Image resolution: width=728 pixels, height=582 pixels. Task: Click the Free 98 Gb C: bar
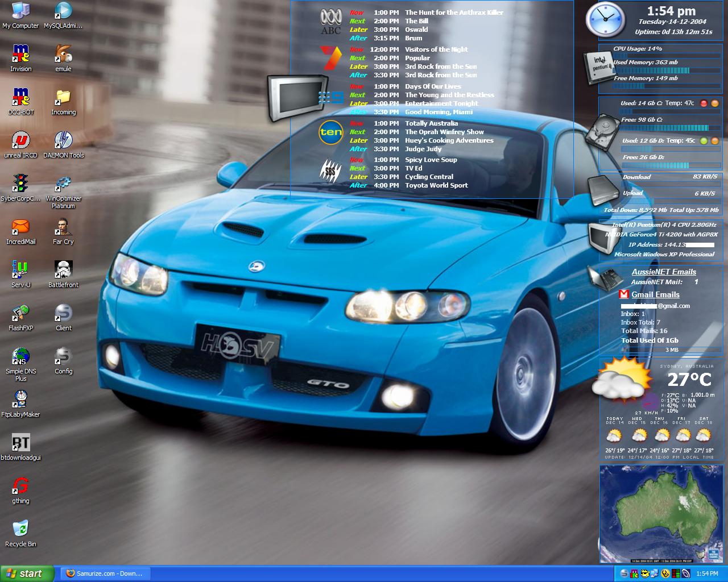click(x=671, y=128)
